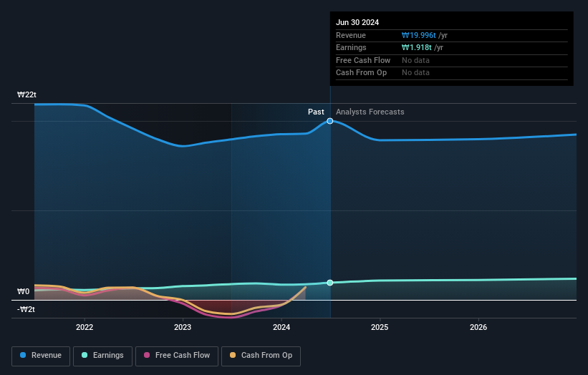588x375 pixels.
Task: Click the 2025 x-axis label
Action: (x=380, y=327)
